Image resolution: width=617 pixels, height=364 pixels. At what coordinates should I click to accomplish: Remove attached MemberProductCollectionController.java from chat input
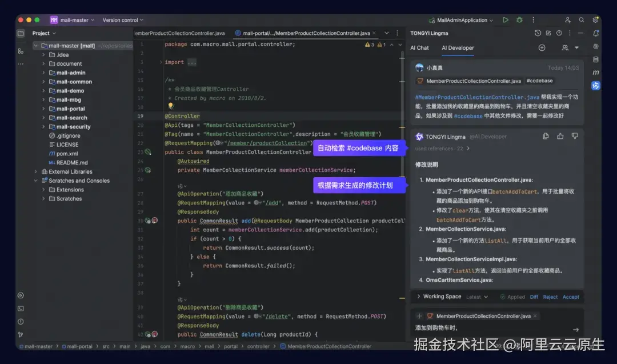(x=535, y=316)
